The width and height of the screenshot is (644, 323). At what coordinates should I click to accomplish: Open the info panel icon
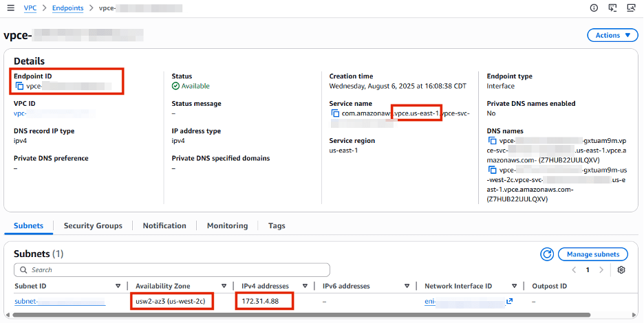[594, 8]
